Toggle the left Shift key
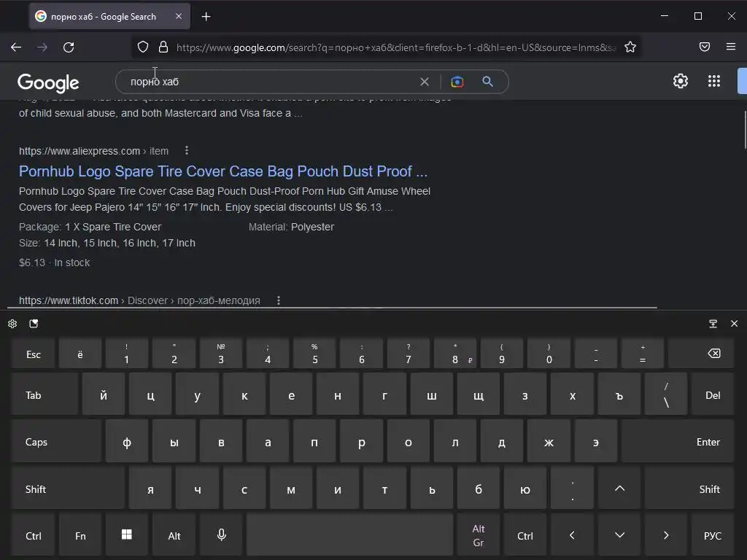The width and height of the screenshot is (747, 560). [x=68, y=488]
